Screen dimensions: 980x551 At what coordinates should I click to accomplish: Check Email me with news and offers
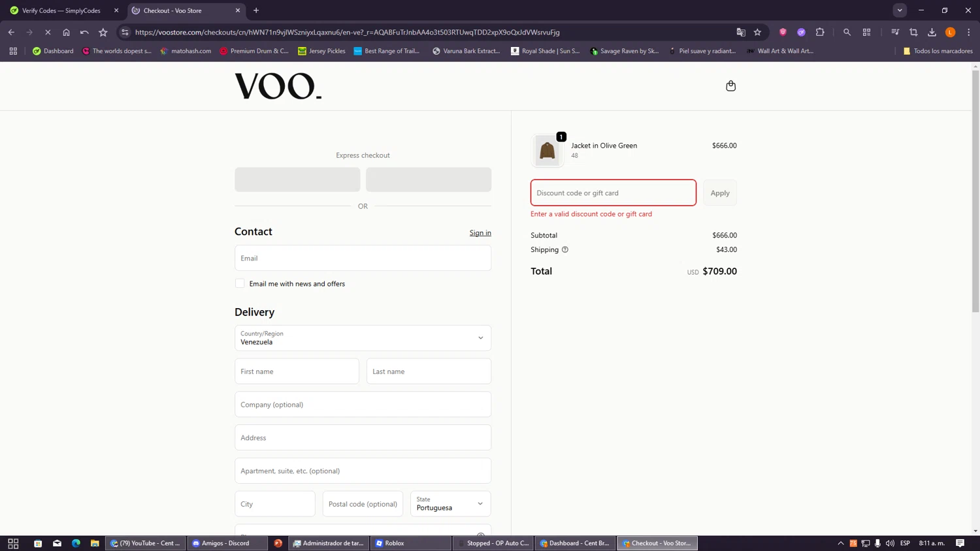[x=240, y=283]
